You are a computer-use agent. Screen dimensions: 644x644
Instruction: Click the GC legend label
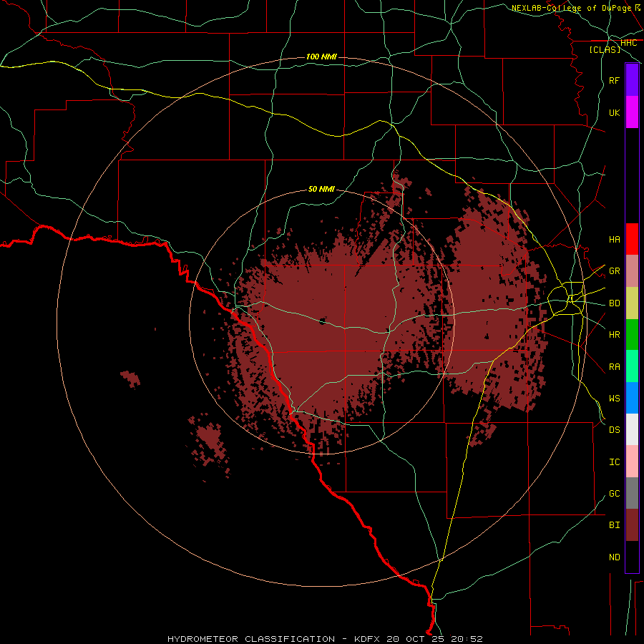(614, 494)
